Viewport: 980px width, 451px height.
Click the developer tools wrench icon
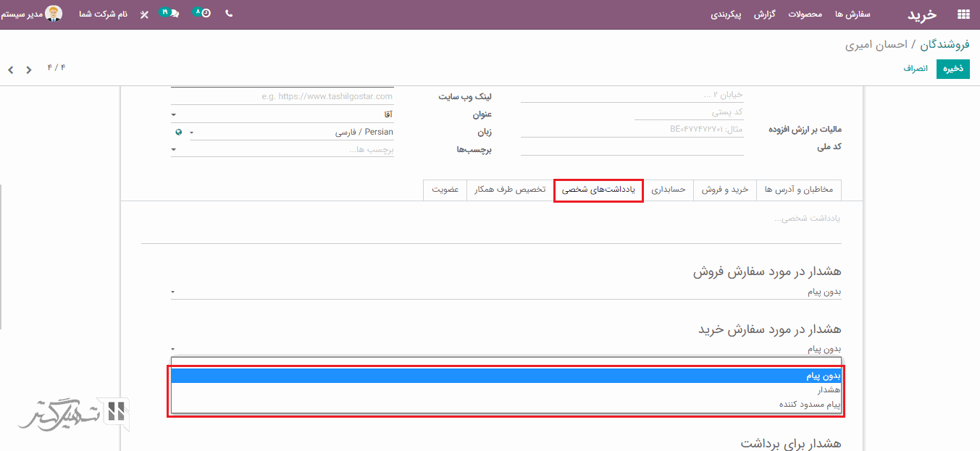coord(144,14)
